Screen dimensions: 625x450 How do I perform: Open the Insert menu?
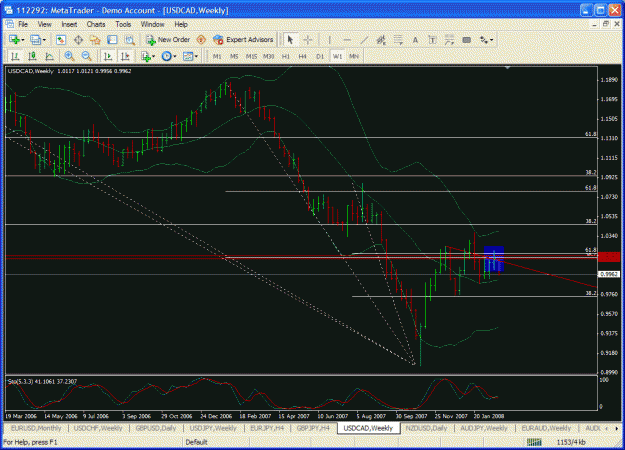[69, 25]
